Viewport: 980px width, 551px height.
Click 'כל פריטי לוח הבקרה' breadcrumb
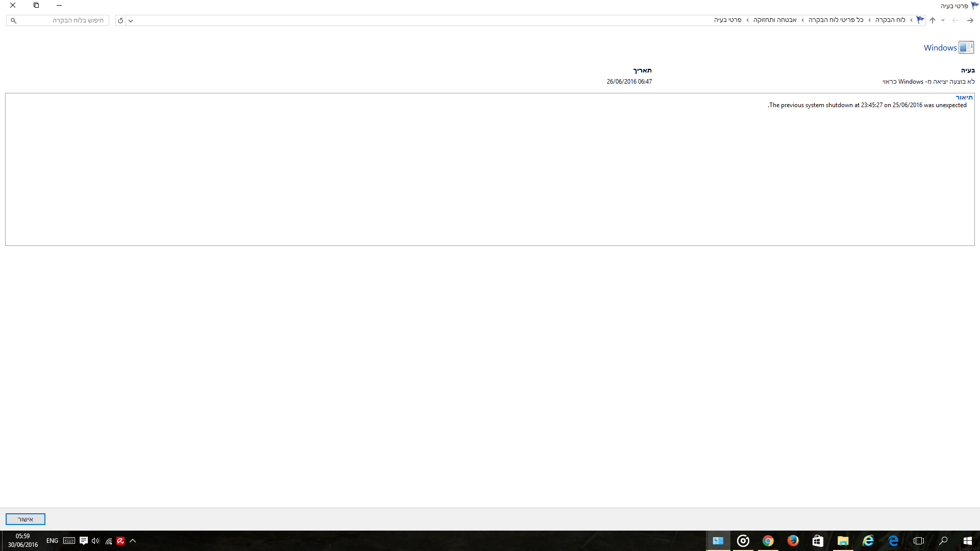click(836, 20)
